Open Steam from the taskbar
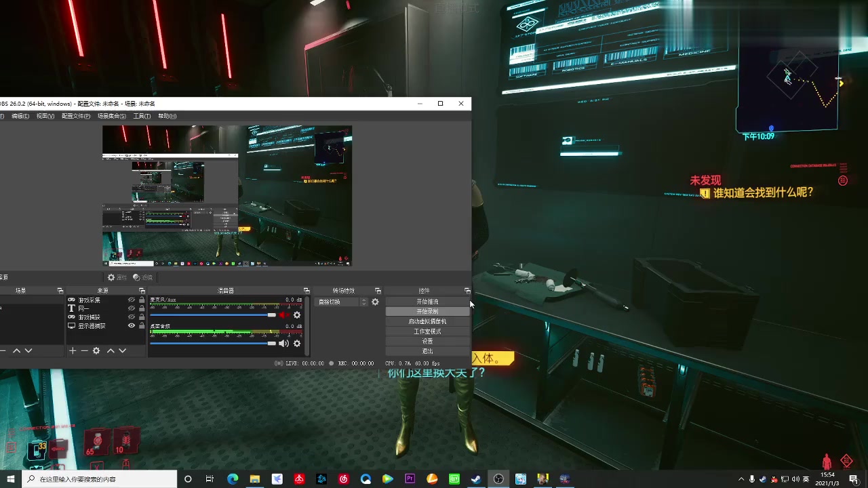The image size is (868, 488). click(x=477, y=479)
